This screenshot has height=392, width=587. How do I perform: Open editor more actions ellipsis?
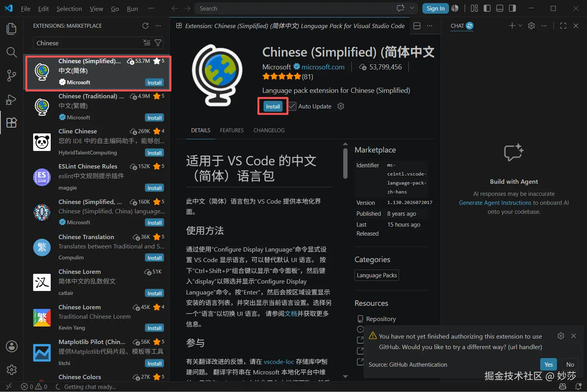point(429,26)
